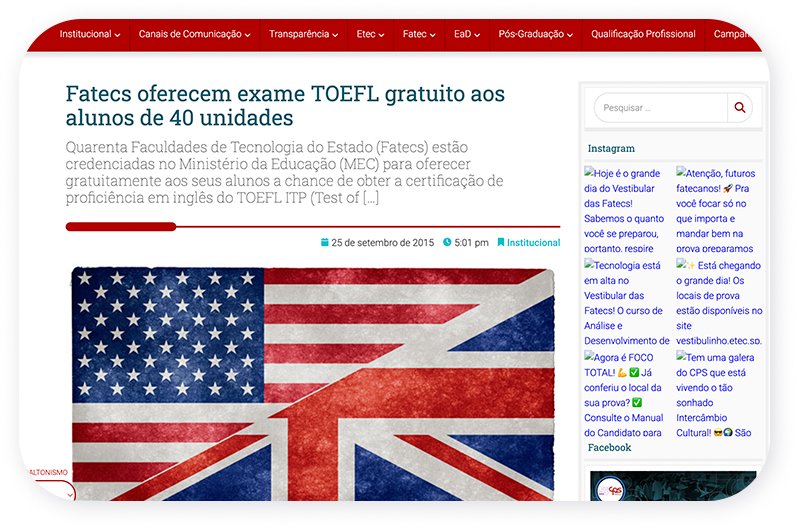Expand the Etec menu chevron
The height and width of the screenshot is (528, 797).
(x=382, y=35)
